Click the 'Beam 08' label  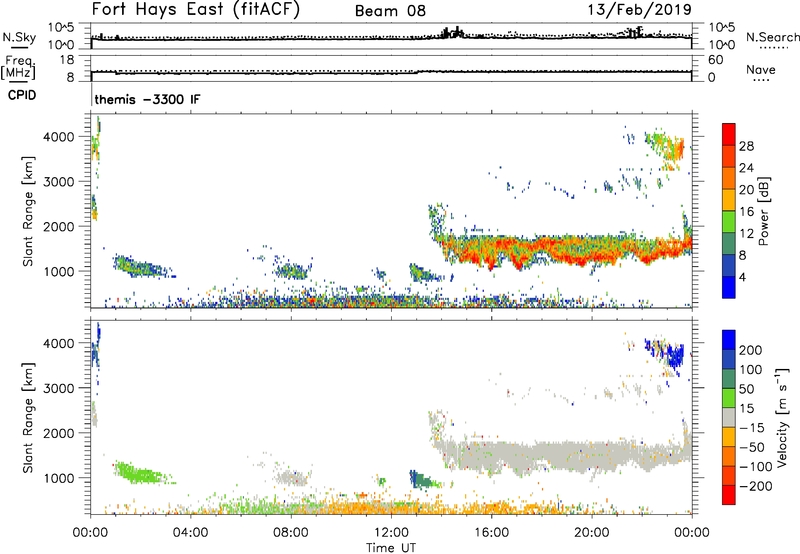(390, 11)
